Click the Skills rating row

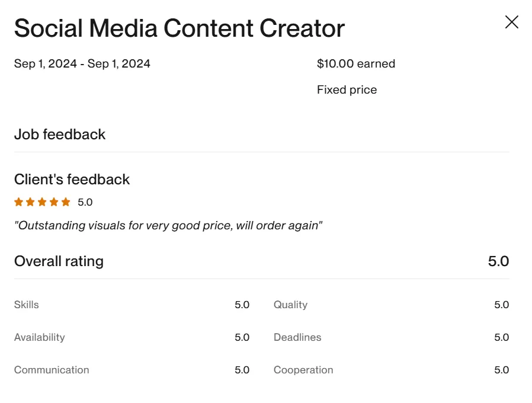pyautogui.click(x=132, y=305)
